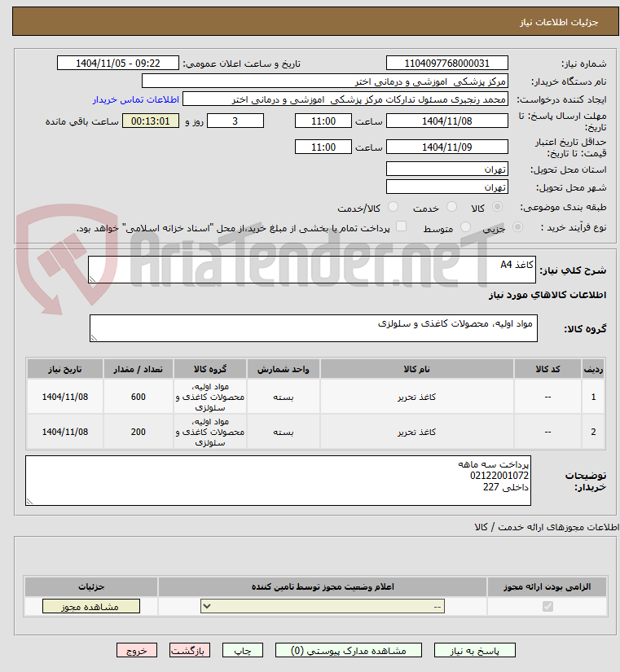
Task: Select the کالا/خدمت radio button
Action: 393,207
